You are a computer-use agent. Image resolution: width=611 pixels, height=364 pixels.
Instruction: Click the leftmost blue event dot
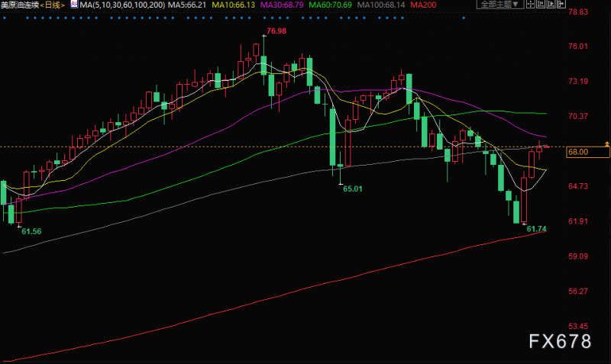pyautogui.click(x=5, y=18)
